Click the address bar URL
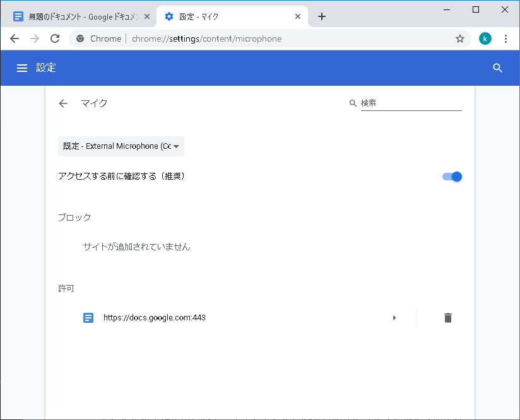The image size is (520, 420). click(x=206, y=39)
